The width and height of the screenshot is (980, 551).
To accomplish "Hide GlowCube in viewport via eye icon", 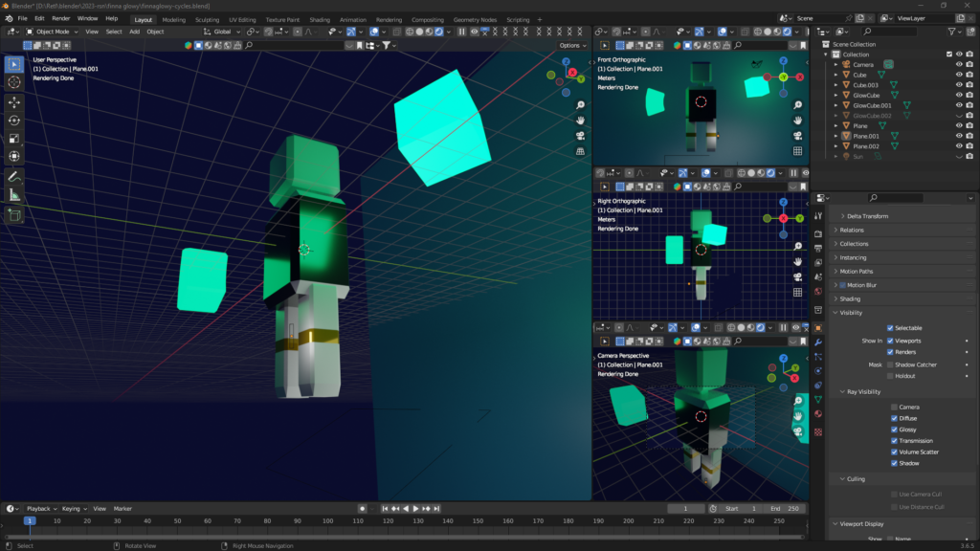I will tap(959, 95).
